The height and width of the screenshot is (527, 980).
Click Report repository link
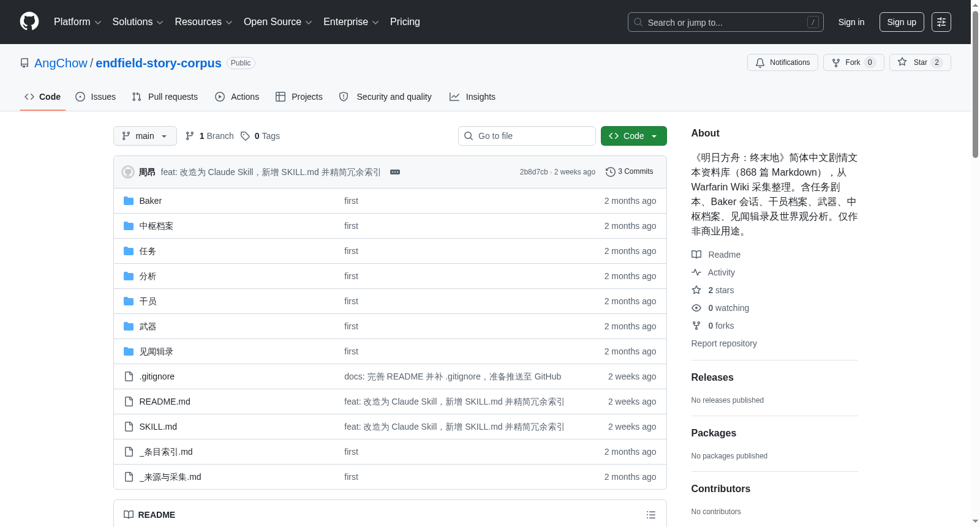(x=724, y=343)
